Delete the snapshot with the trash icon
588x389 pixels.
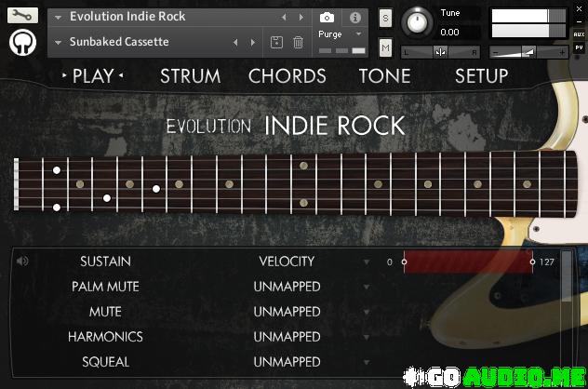pos(298,42)
